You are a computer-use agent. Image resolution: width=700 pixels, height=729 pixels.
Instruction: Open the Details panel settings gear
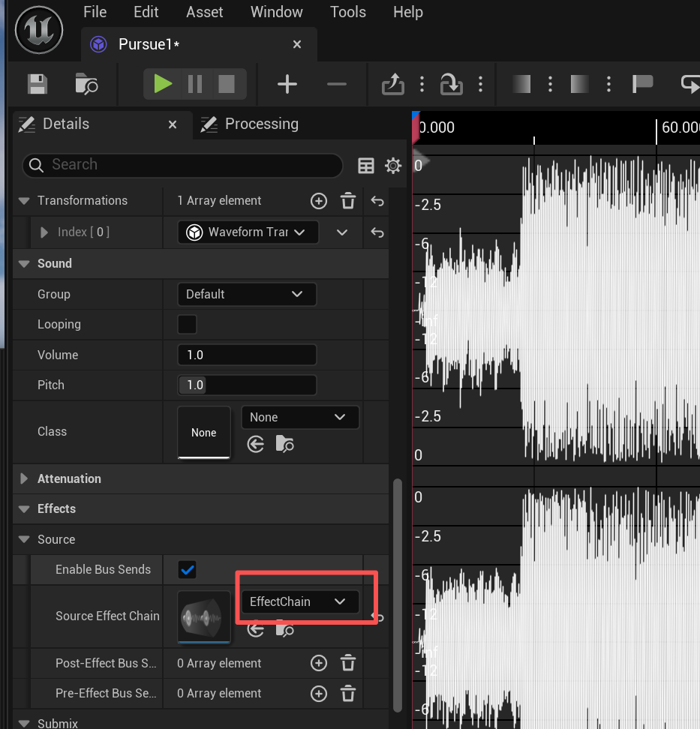tap(393, 165)
